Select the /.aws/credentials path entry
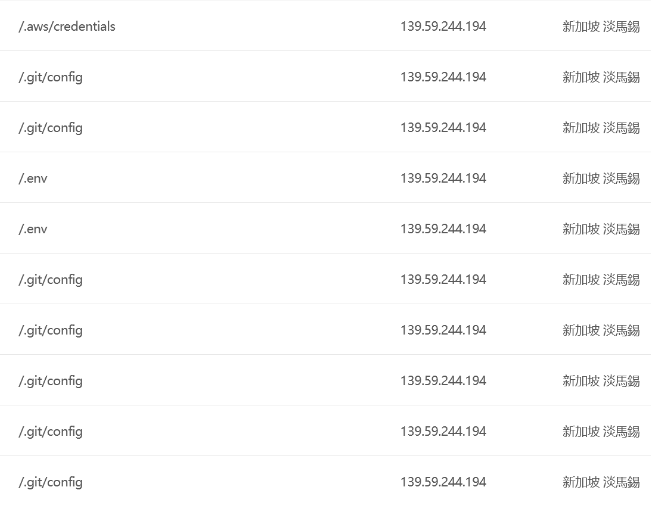This screenshot has height=507, width=651. click(x=67, y=27)
